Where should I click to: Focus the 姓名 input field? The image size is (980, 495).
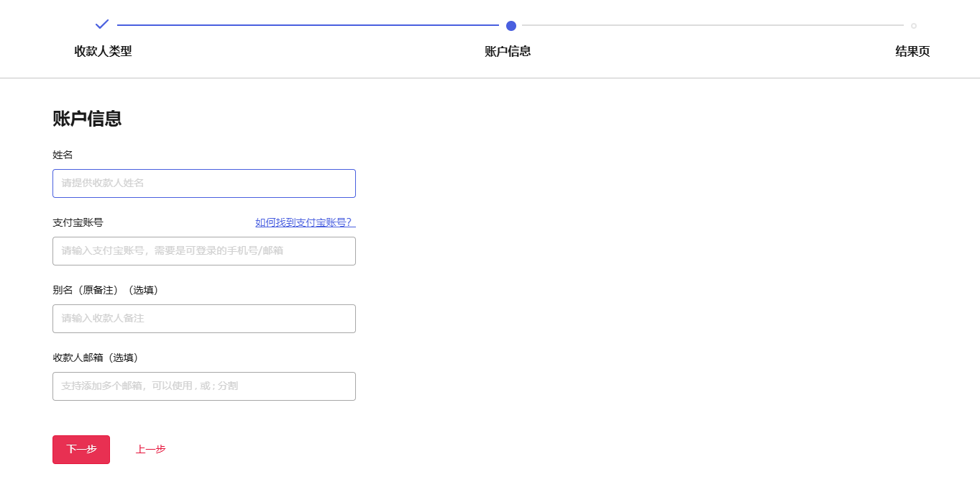(x=204, y=183)
